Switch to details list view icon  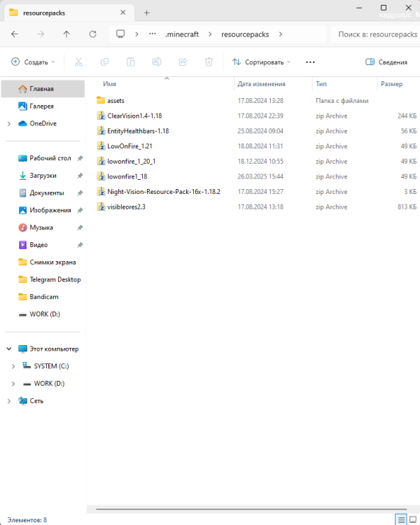[401, 519]
